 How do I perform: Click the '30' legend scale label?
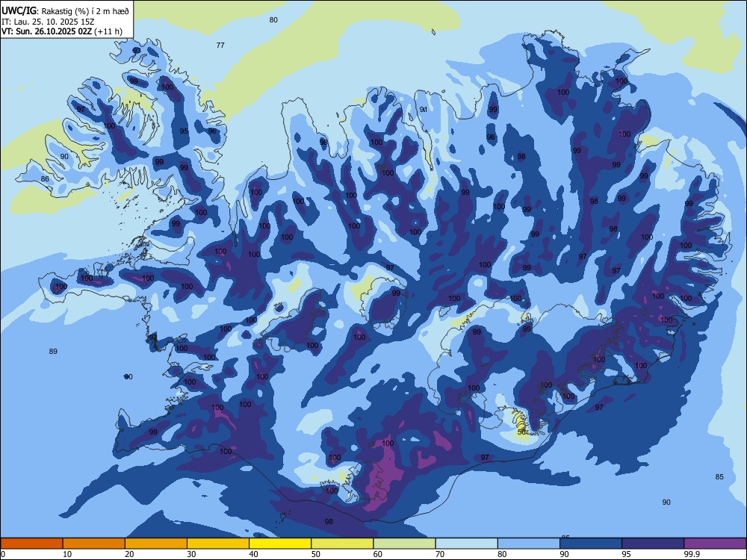click(191, 554)
